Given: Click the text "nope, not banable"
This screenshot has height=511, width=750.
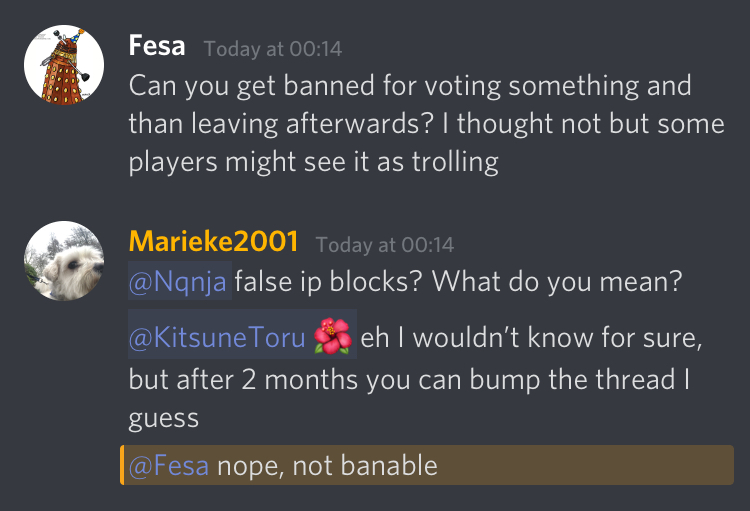Looking at the screenshot, I should point(327,466).
